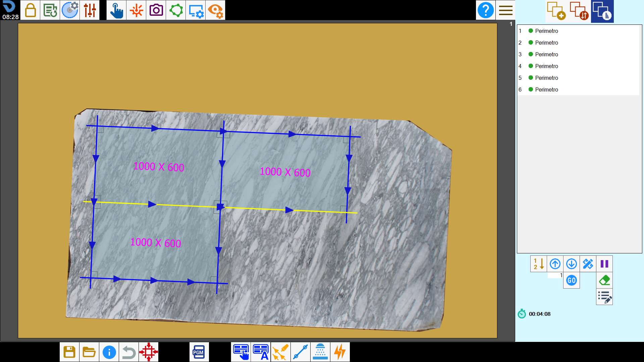Click the orange lightning bolt icon
This screenshot has width=644, height=362.
340,352
